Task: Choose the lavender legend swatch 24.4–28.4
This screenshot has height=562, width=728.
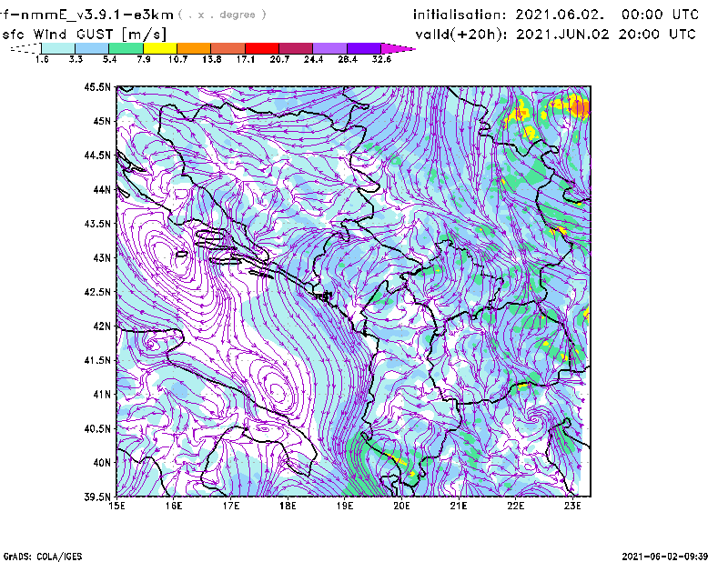Action: (329, 48)
